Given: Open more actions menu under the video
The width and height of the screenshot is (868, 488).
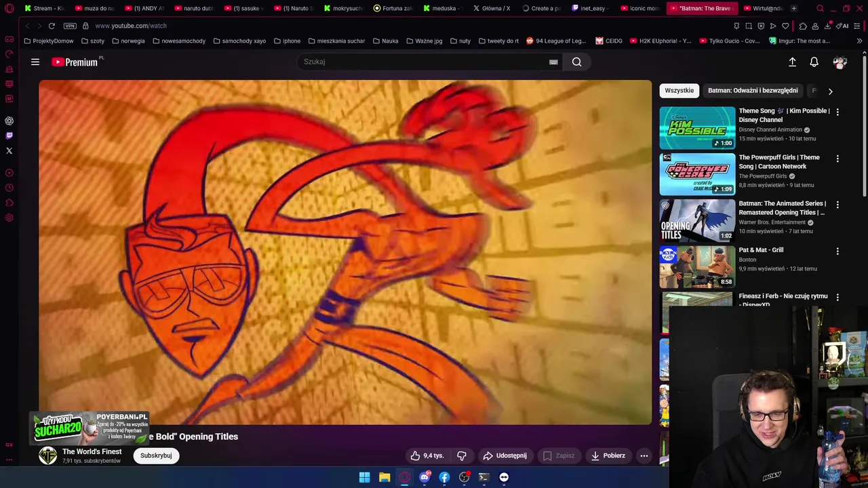Looking at the screenshot, I should click(x=644, y=455).
